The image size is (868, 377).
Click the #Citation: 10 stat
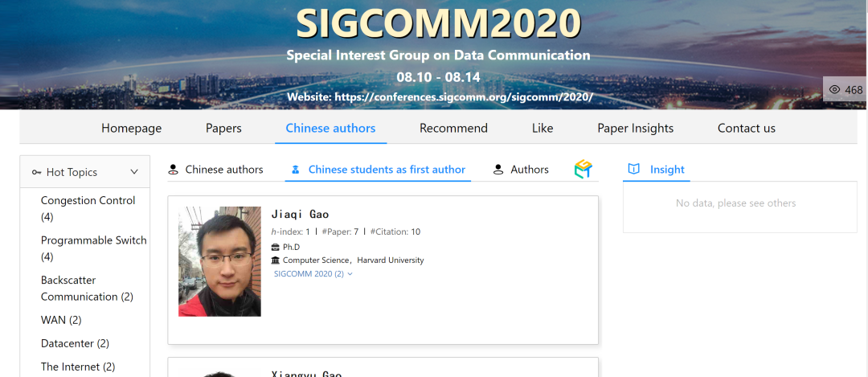click(395, 232)
